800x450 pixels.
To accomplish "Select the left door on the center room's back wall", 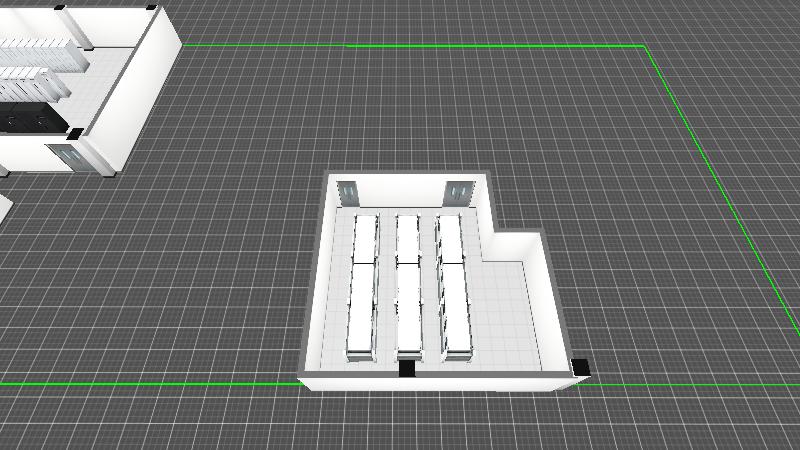I will (347, 193).
